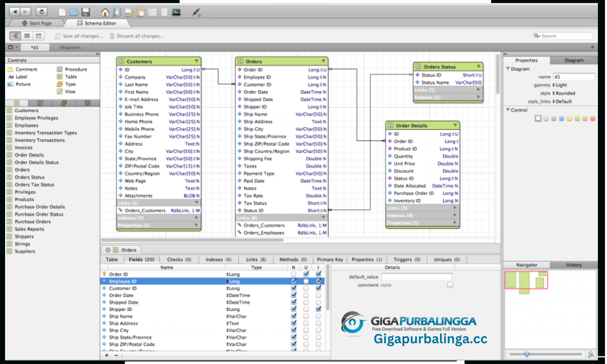Screen dimensions: 607x364
Task: Switch to column view mode icon
Action: [38, 36]
